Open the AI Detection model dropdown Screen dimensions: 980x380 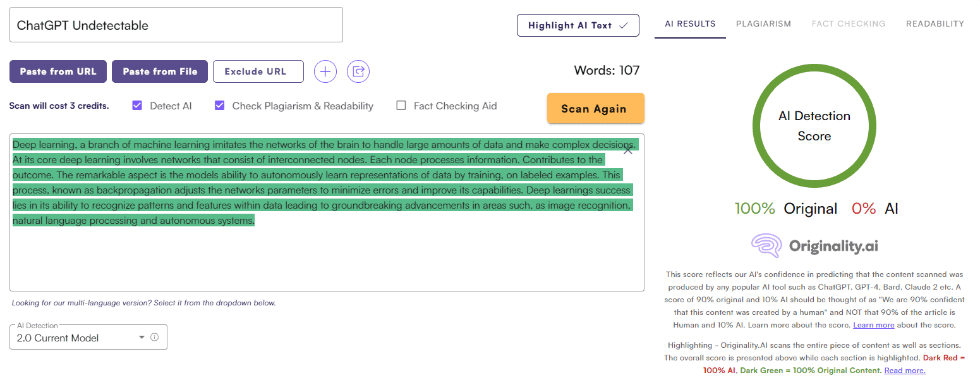88,337
